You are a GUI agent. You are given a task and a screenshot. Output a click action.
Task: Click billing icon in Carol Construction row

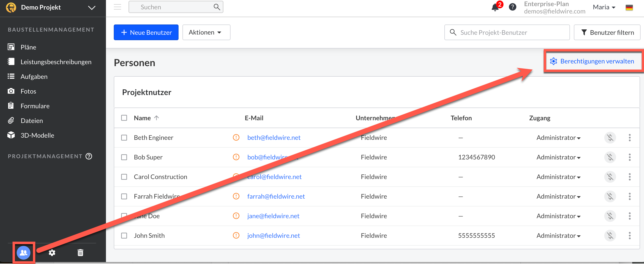tap(610, 177)
